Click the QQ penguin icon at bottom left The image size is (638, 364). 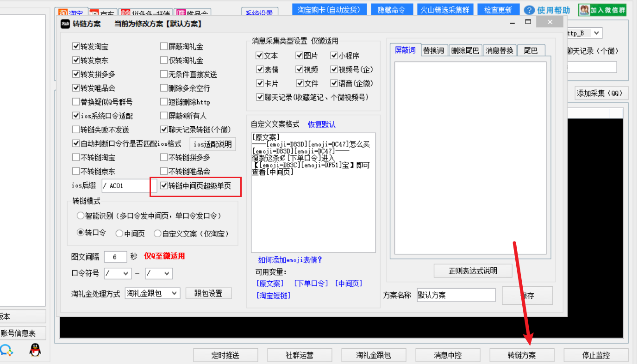(35, 349)
